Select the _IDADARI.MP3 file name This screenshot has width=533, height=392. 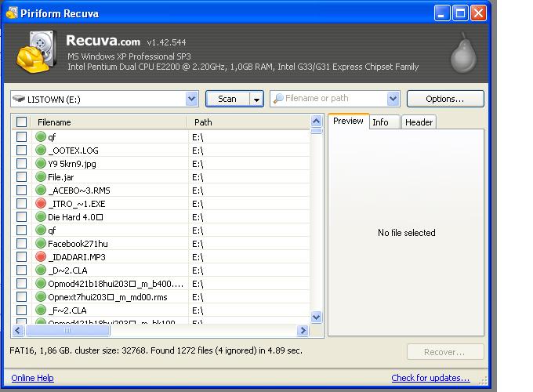coord(77,256)
